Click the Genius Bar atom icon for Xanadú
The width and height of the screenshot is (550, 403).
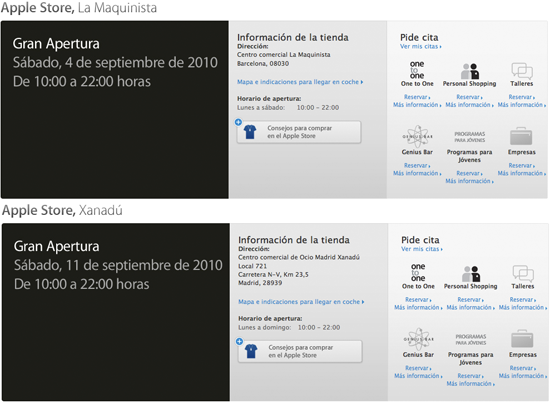click(x=418, y=339)
